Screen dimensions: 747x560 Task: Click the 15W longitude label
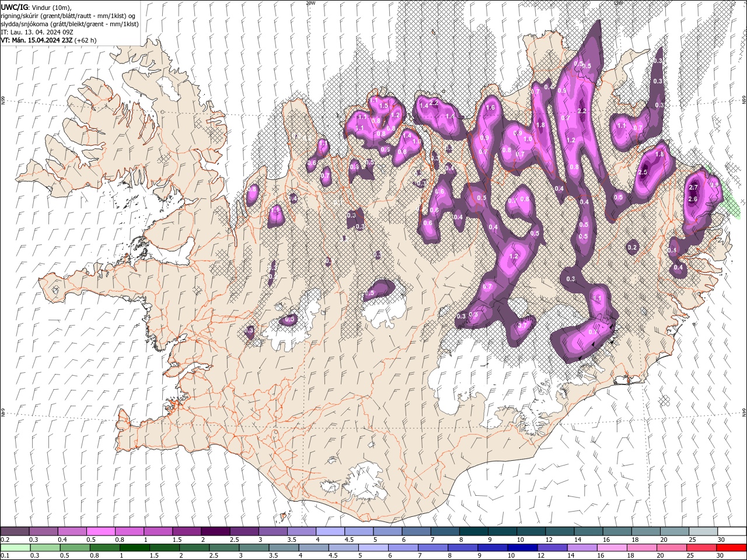click(x=618, y=3)
